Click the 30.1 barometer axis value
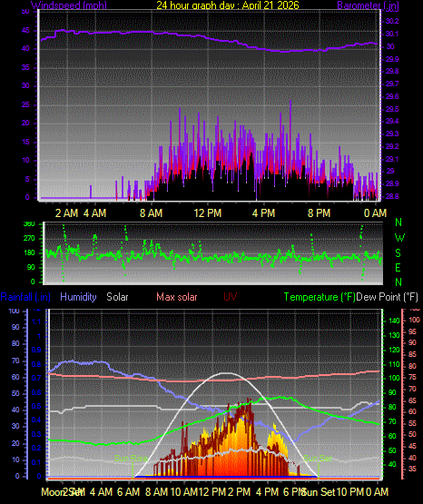Screen dimensions: 423x504 point(392,34)
